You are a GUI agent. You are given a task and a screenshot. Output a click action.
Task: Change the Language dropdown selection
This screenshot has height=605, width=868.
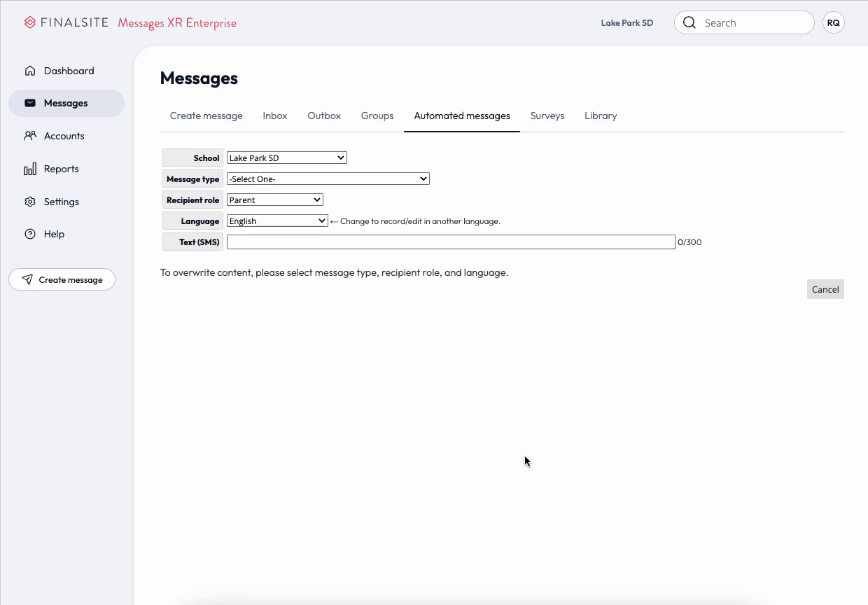[x=276, y=221]
